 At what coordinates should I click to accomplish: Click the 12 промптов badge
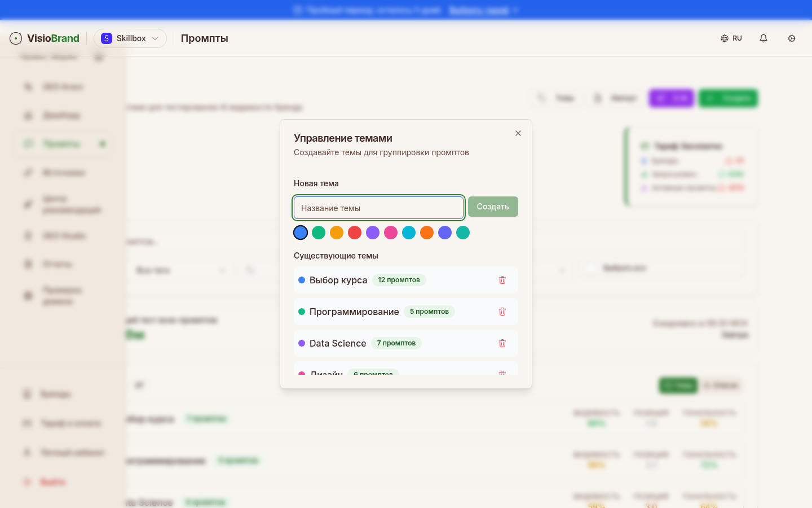click(399, 280)
